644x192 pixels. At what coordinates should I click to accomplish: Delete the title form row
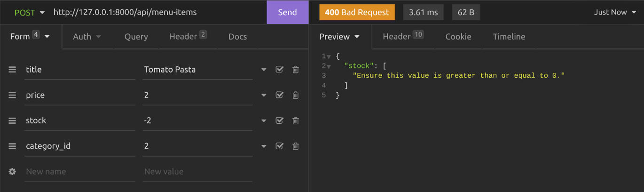[x=296, y=70]
